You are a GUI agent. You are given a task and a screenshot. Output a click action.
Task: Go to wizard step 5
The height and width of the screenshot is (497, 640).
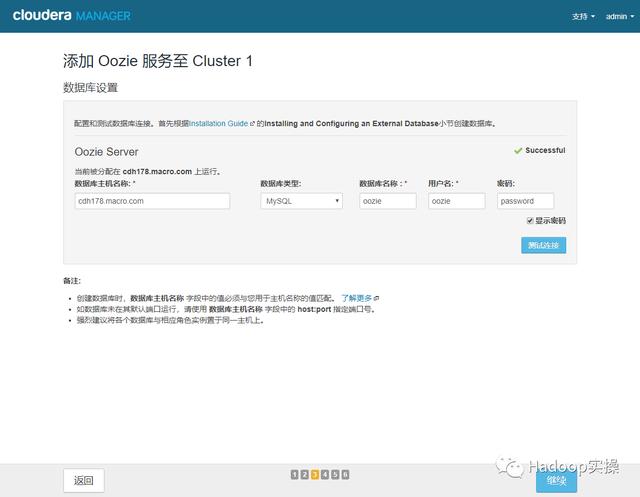click(335, 474)
